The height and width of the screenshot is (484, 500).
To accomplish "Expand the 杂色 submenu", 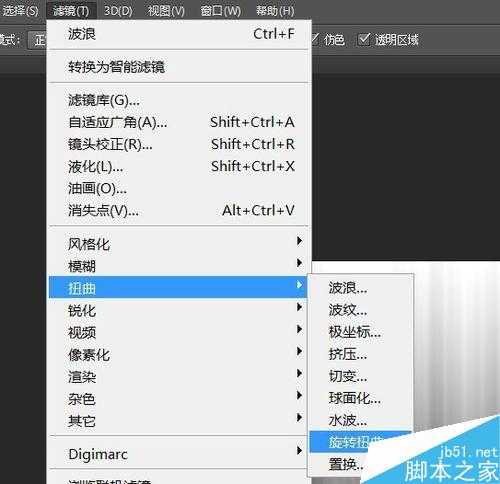I will 178,398.
